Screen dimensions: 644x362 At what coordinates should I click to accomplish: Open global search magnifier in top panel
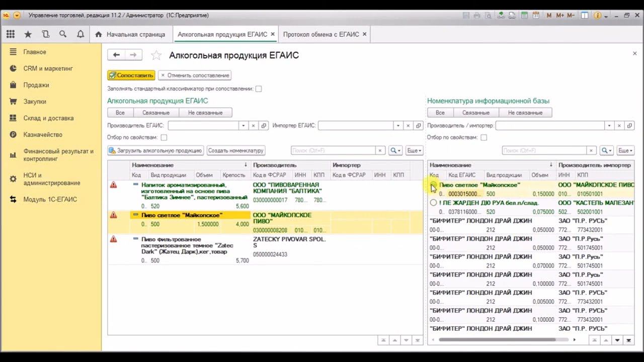click(x=63, y=34)
